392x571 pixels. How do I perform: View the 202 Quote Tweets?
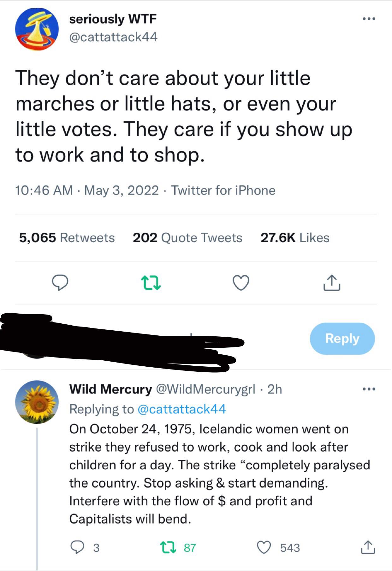187,237
